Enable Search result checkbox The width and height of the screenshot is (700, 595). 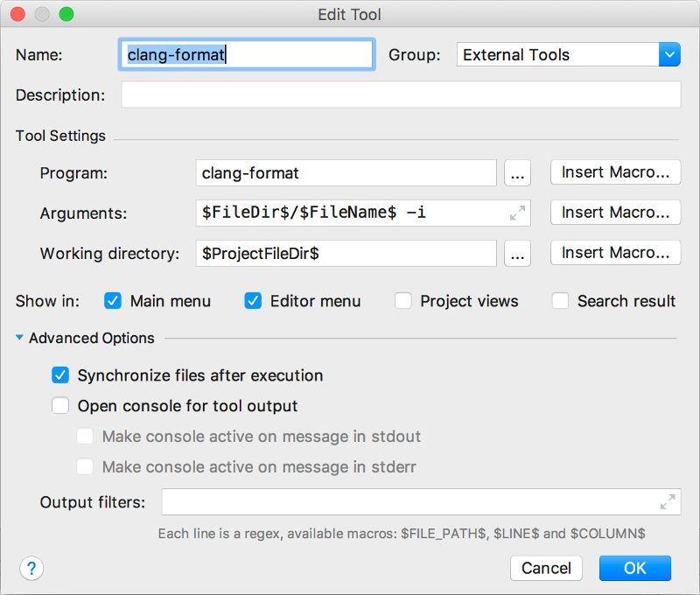pos(560,301)
